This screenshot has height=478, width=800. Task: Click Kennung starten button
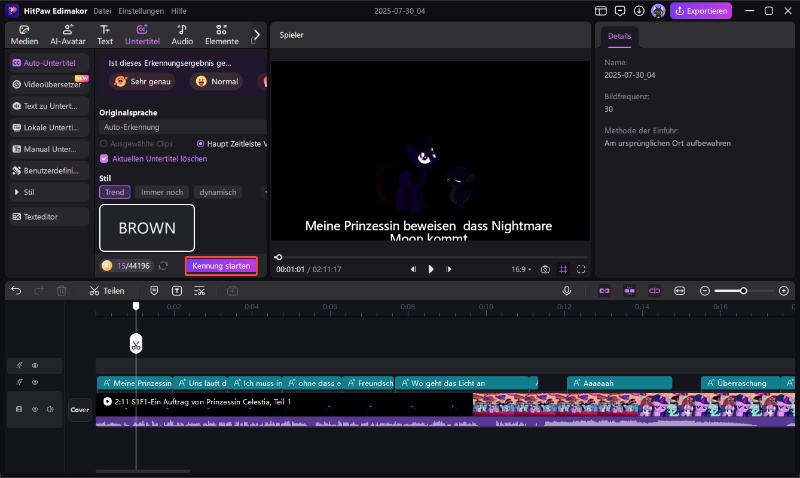[x=221, y=266]
